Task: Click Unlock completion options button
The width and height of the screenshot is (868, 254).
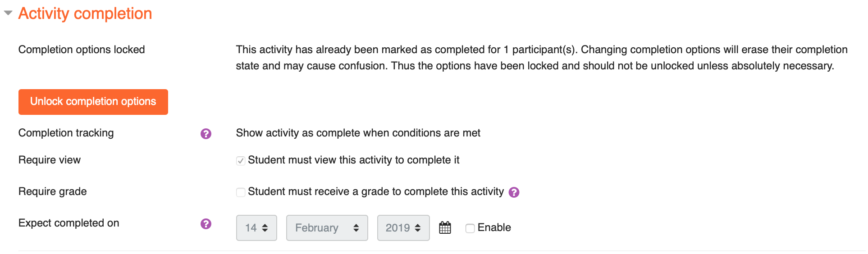Action: [x=93, y=102]
